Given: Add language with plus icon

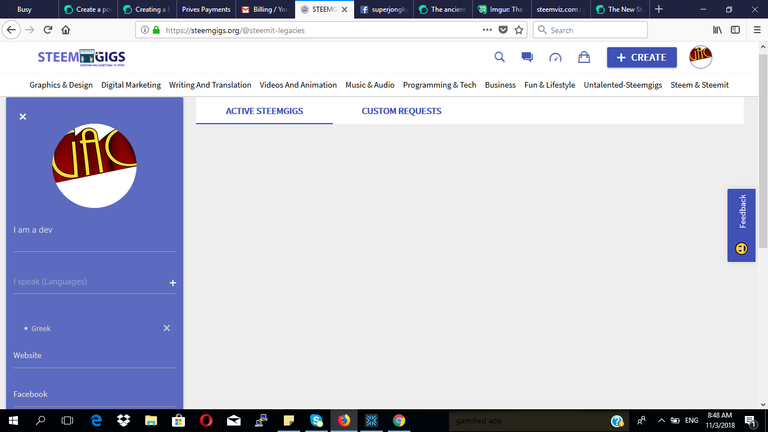Looking at the screenshot, I should (x=172, y=283).
